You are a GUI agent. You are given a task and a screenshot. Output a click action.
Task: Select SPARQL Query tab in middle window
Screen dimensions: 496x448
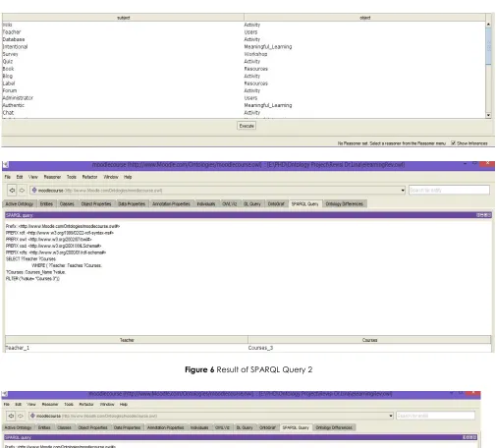click(x=305, y=204)
